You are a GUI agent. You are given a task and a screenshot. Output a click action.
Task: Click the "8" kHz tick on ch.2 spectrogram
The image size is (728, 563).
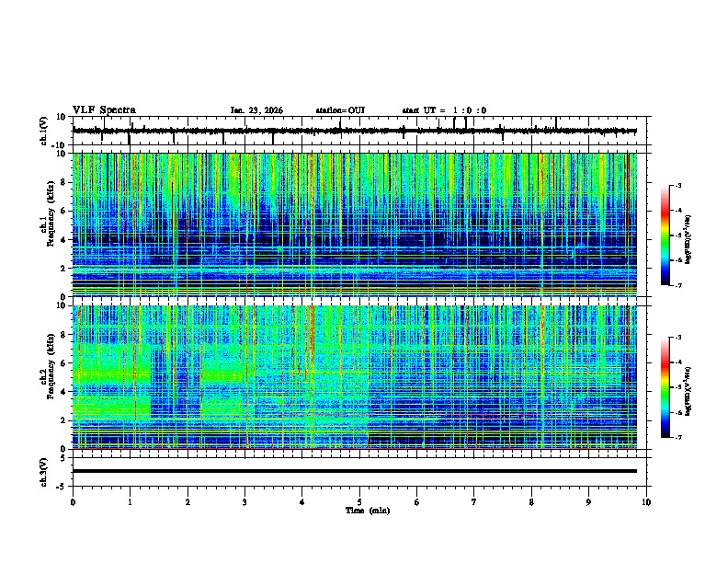click(63, 335)
